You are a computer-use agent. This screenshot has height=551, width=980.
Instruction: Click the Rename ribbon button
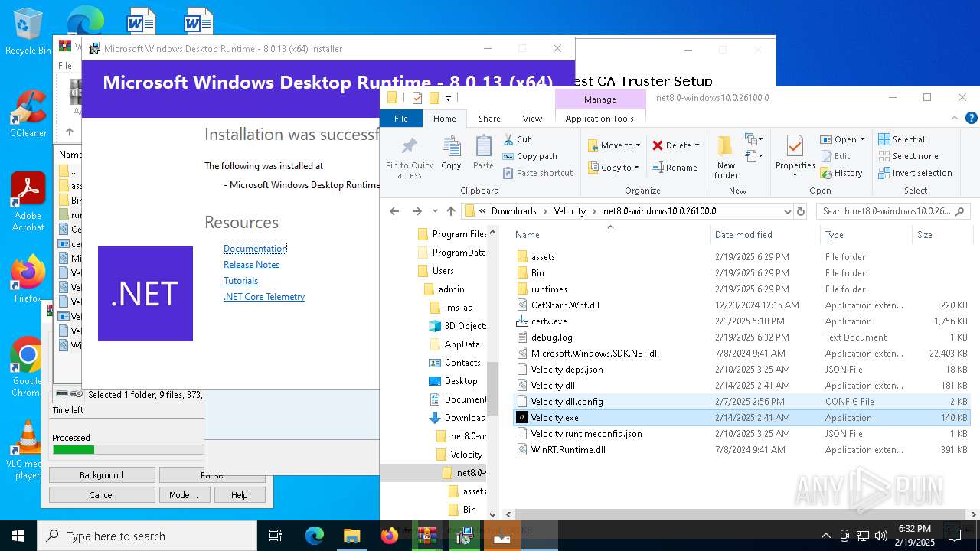[x=675, y=168]
